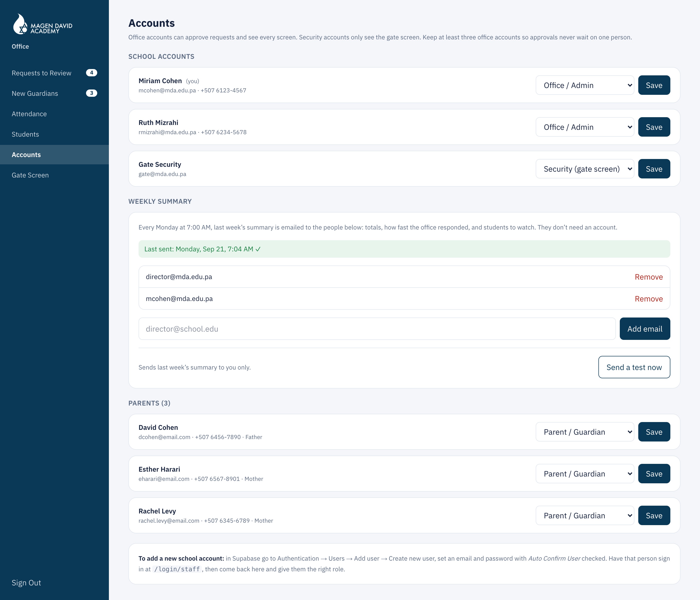The image size is (700, 600).
Task: Save Esther Harari's role
Action: click(654, 474)
